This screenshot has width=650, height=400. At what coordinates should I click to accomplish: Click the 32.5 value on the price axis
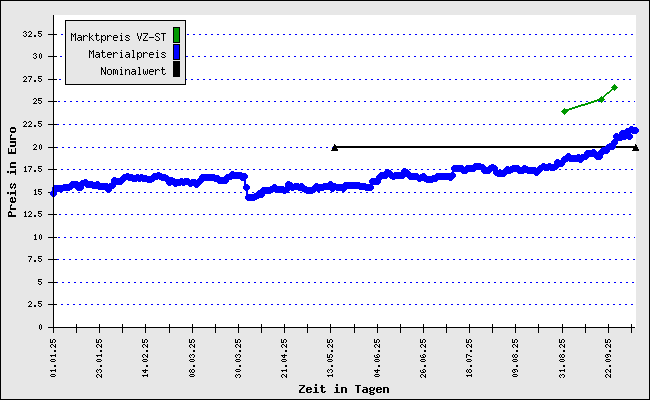(x=31, y=33)
